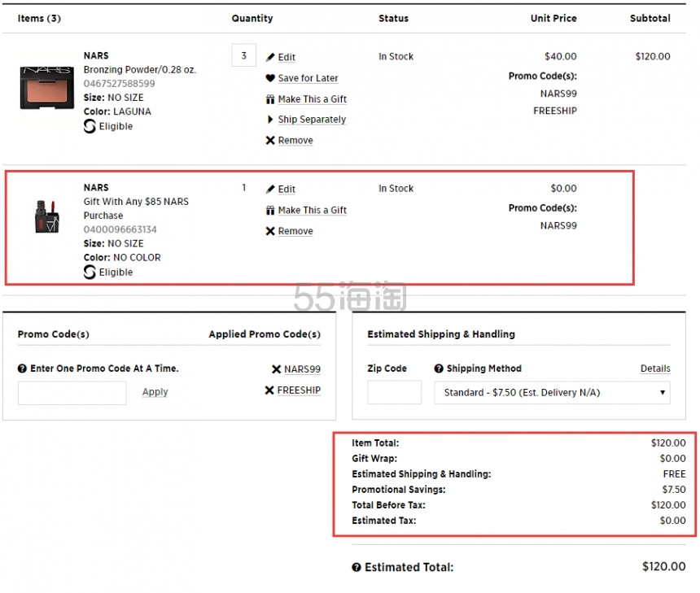700x593 pixels.
Task: Click the Eligible logo icon under Color: LAGUNA
Action: pos(90,126)
